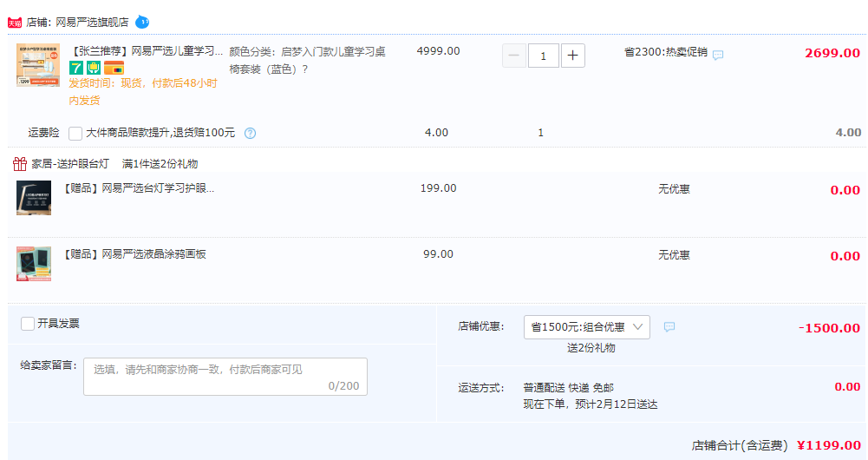
Task: Click 无优惠 in drawing board row
Action: pyautogui.click(x=675, y=255)
